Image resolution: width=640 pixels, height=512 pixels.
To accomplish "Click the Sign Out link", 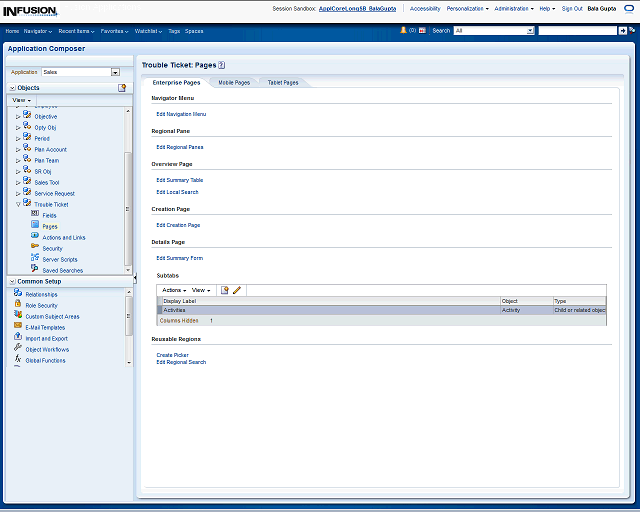I will pyautogui.click(x=572, y=8).
